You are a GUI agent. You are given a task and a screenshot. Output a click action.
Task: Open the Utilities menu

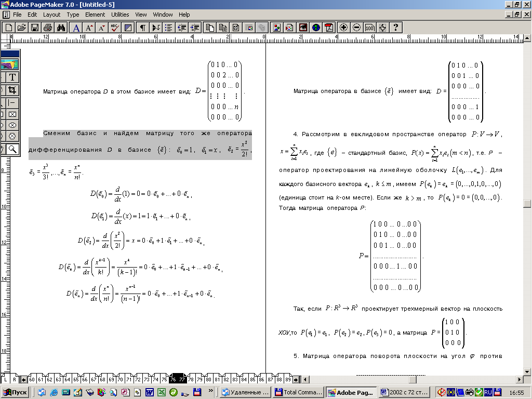[x=120, y=15]
